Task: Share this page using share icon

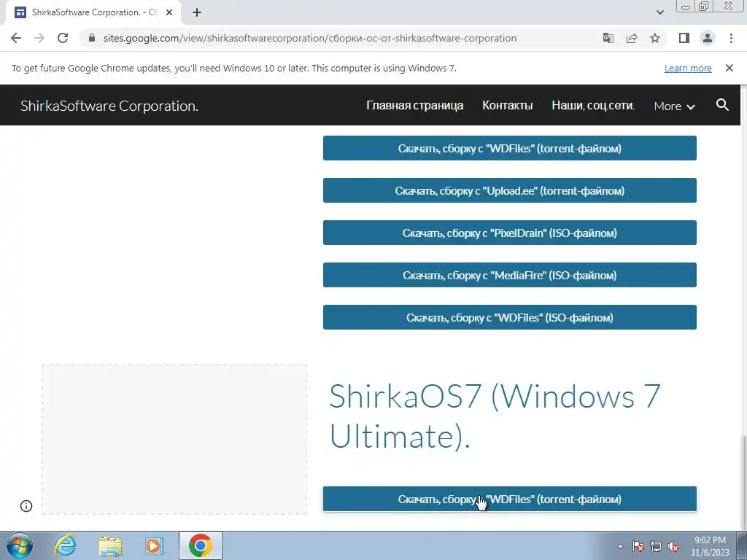Action: tap(632, 38)
